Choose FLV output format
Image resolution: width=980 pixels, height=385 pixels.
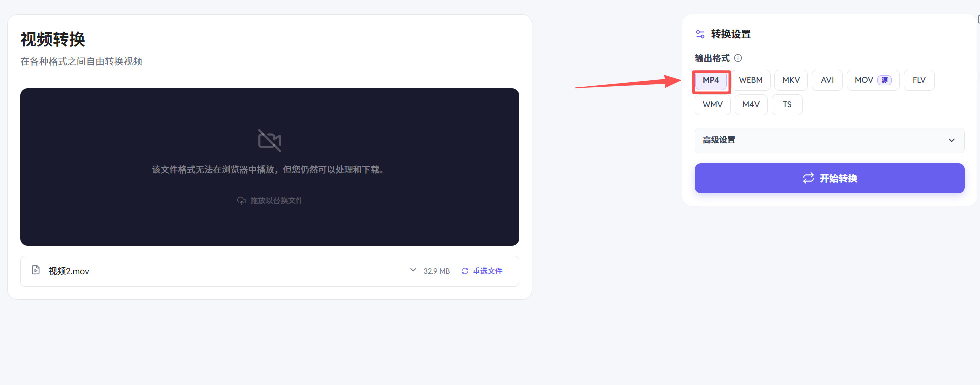(x=919, y=80)
